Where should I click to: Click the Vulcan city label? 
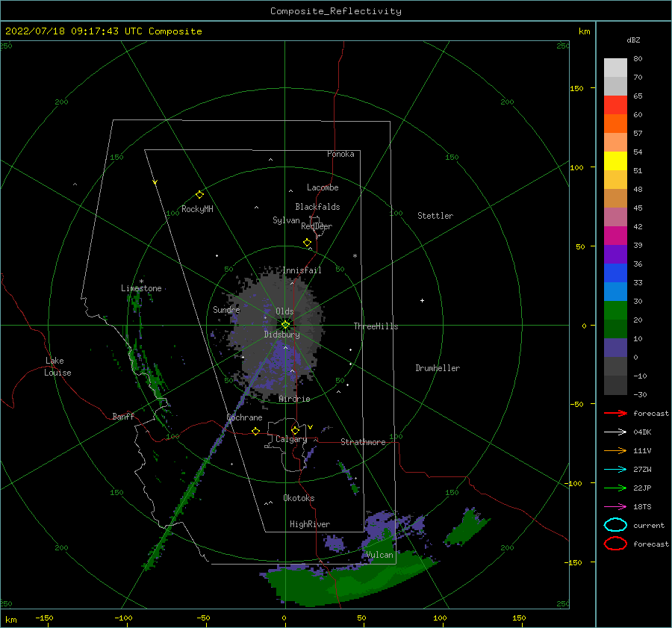[379, 555]
